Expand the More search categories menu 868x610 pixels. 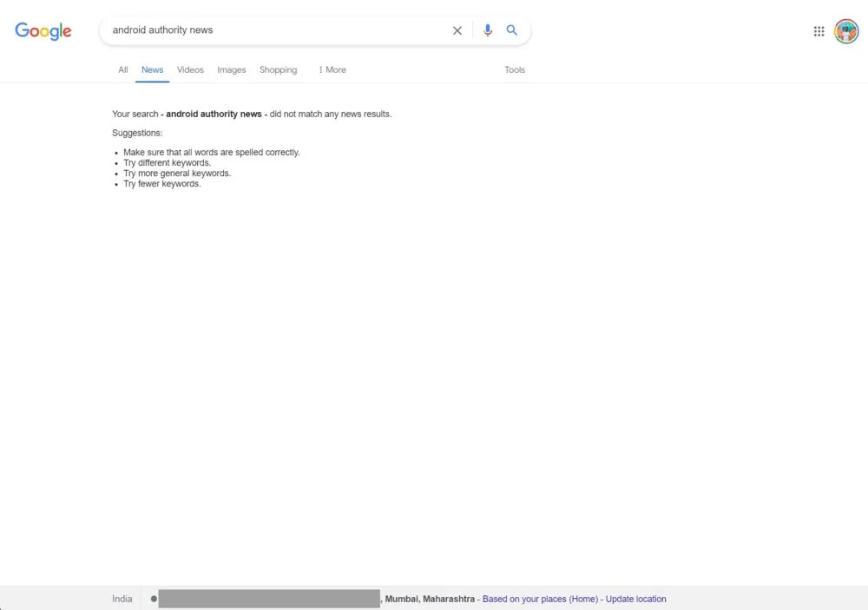pyautogui.click(x=332, y=69)
